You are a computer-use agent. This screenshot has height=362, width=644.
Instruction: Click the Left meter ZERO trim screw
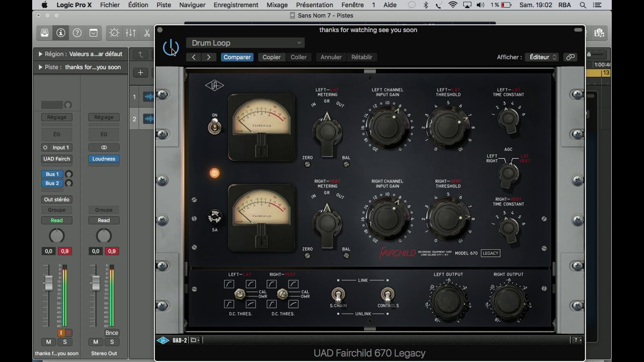pyautogui.click(x=307, y=164)
